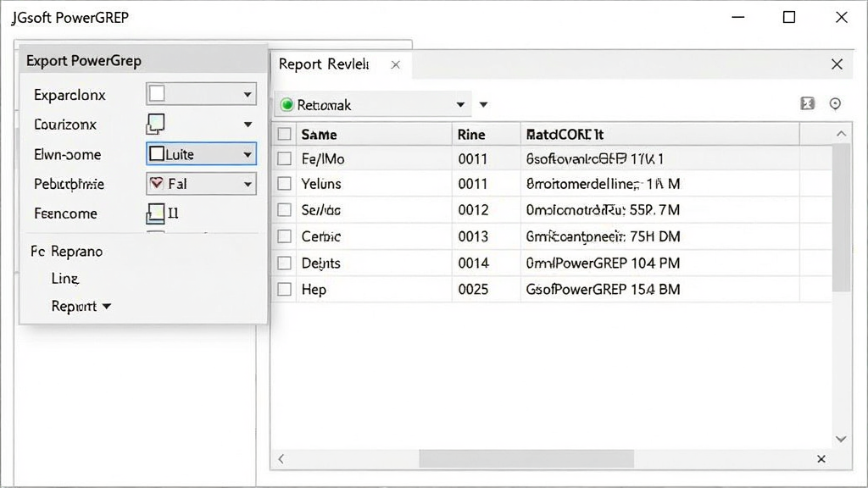Click the export grid icon in report toolbar
Image resolution: width=868 pixels, height=488 pixels.
point(808,103)
